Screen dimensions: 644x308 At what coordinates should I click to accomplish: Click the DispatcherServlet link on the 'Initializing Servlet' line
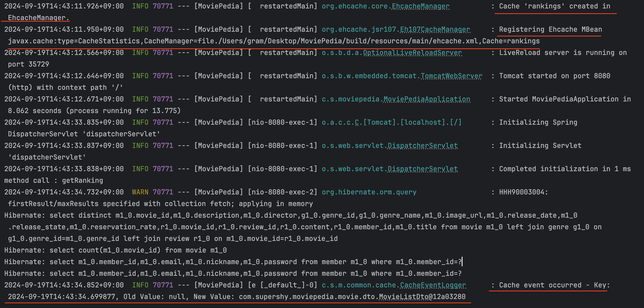coord(422,146)
